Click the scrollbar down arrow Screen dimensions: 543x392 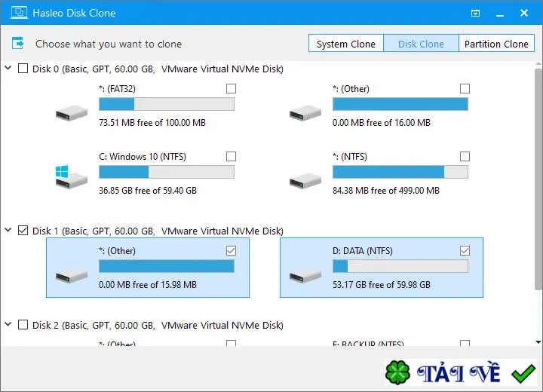pyautogui.click(x=538, y=342)
